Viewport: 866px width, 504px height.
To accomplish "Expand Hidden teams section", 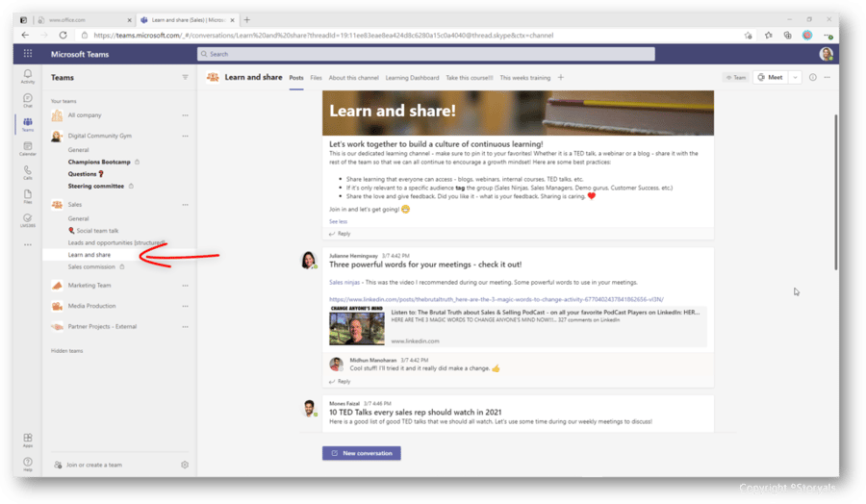I will click(66, 350).
